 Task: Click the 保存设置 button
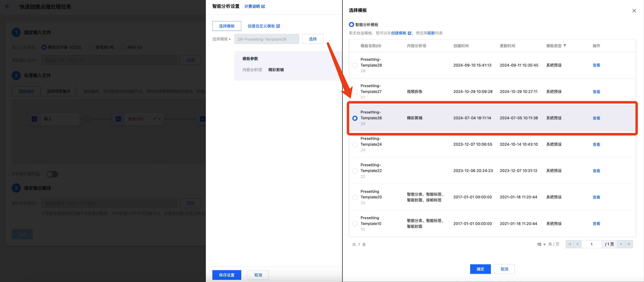click(x=227, y=275)
